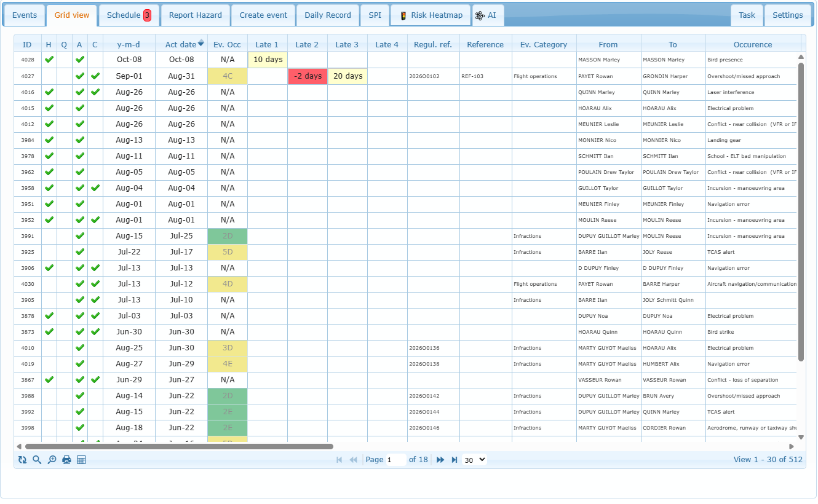Screen dimensions: 818x504
Task: Click occurrence text Laser interference
Action: coord(731,92)
